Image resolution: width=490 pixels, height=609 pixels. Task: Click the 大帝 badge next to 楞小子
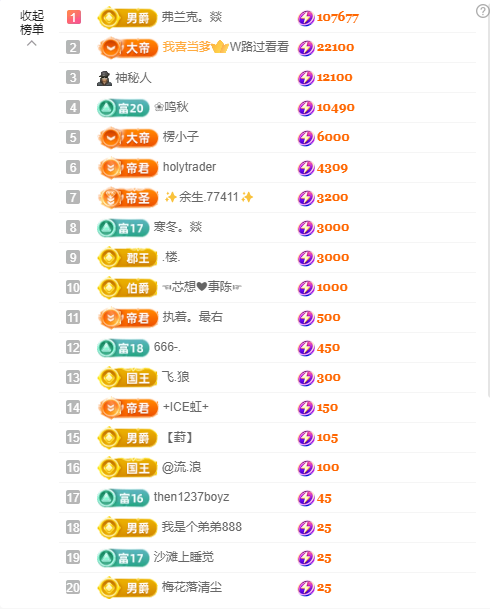(128, 137)
